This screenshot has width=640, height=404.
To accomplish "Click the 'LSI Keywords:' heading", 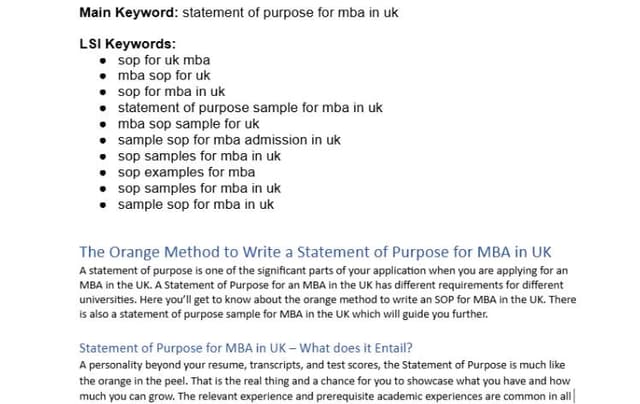I will coord(127,44).
